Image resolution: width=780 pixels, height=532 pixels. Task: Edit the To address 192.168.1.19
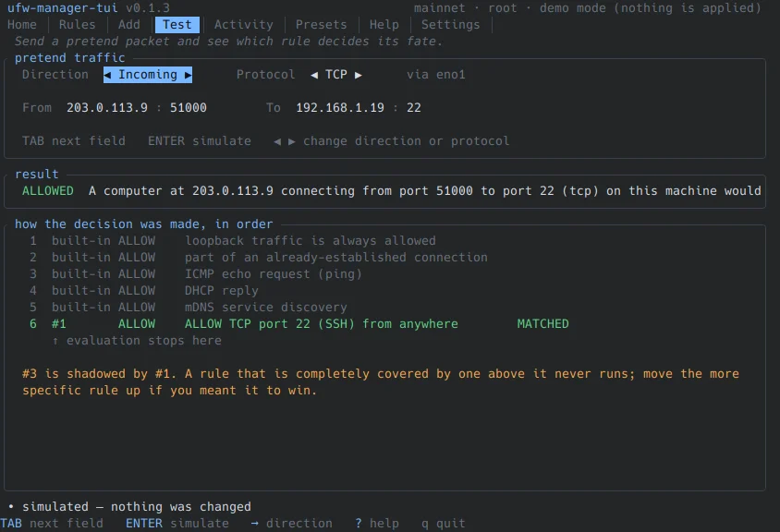(x=340, y=108)
